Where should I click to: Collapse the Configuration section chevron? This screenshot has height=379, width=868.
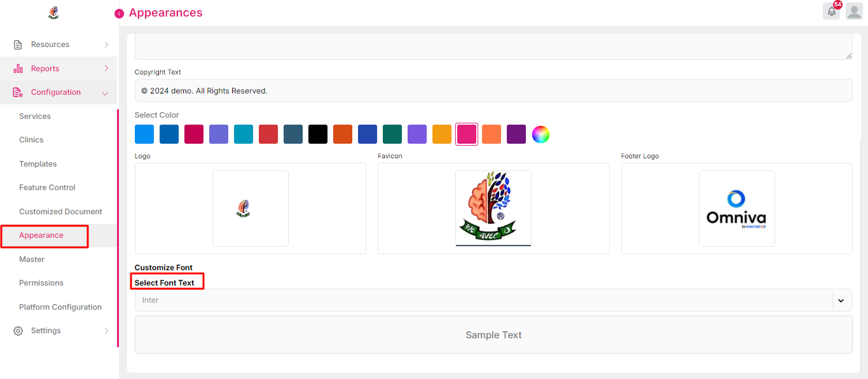point(106,93)
